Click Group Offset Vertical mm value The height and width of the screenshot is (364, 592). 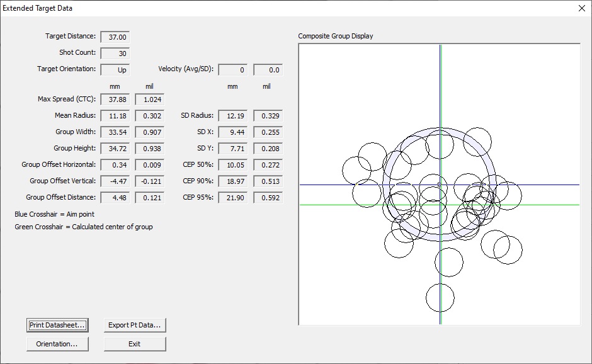click(115, 181)
